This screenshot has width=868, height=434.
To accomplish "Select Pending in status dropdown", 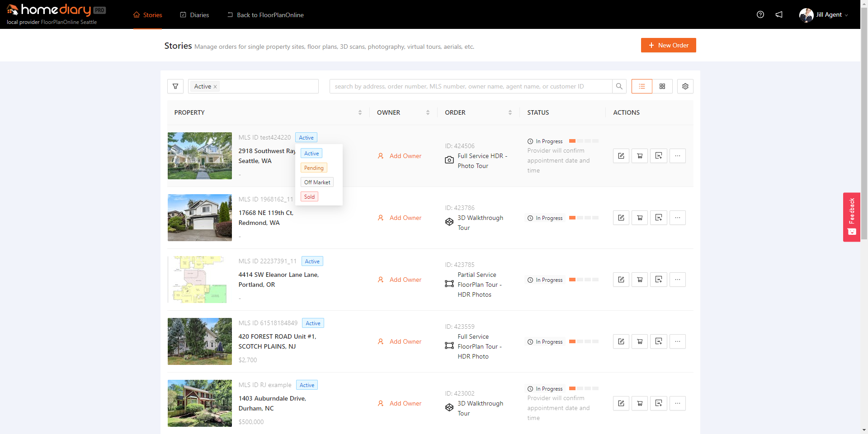I will coord(314,168).
